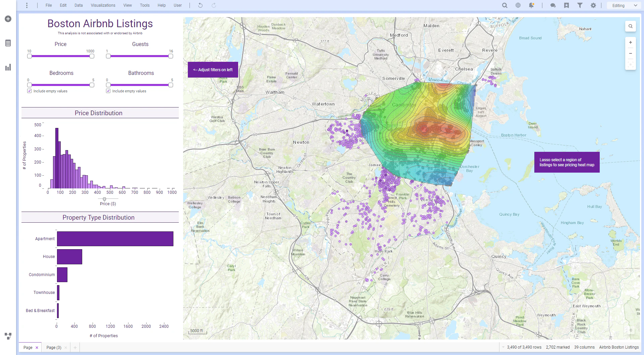Image resolution: width=644 pixels, height=355 pixels.
Task: Expand the Editing mode dropdown
Action: click(623, 5)
